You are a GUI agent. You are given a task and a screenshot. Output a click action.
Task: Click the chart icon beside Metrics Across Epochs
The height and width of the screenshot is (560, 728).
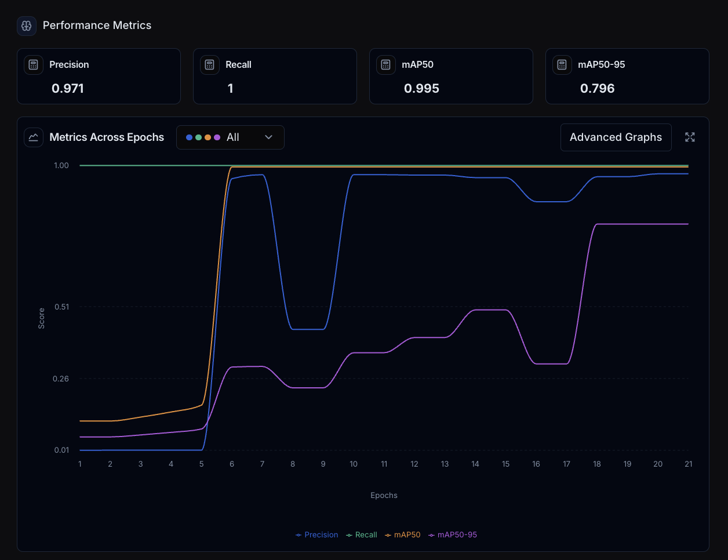click(x=33, y=137)
